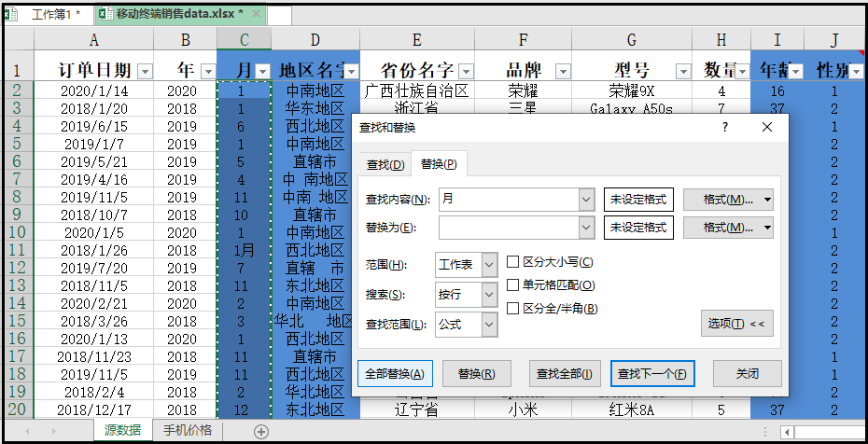Viewport: 868px width, 444px height.
Task: Open filter dropdown for 地区名字 column
Action: coord(352,71)
